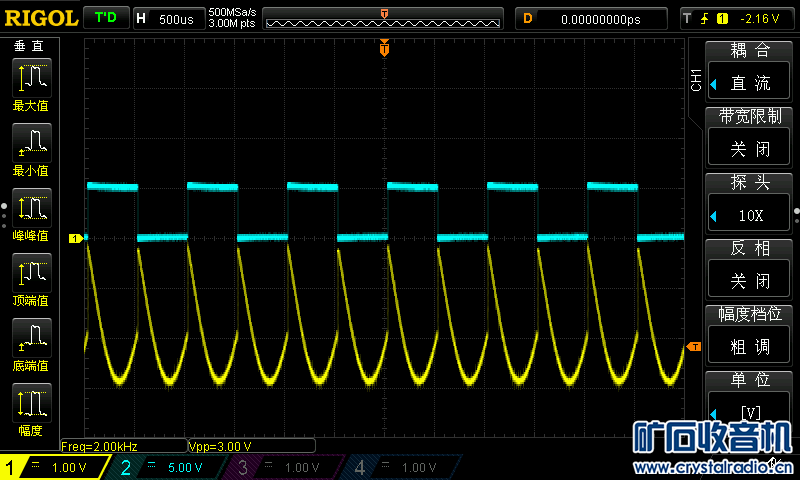Click the rising edge trigger icon
This screenshot has height=480, width=800.
[x=705, y=19]
